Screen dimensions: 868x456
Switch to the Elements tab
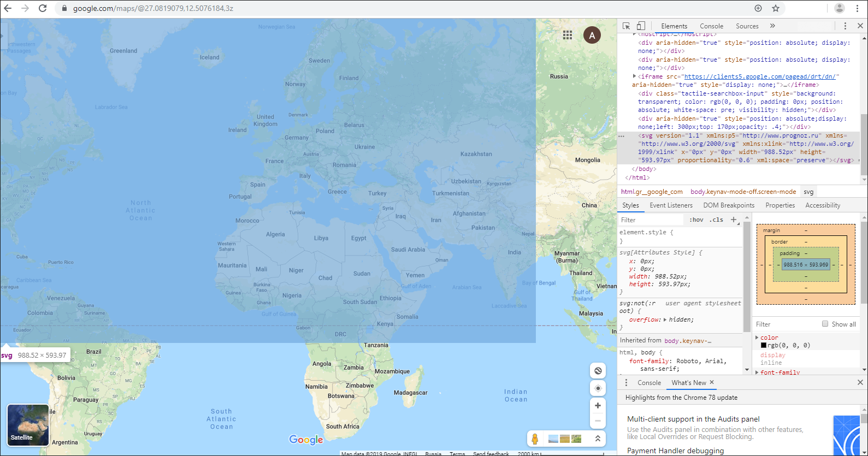(x=674, y=26)
